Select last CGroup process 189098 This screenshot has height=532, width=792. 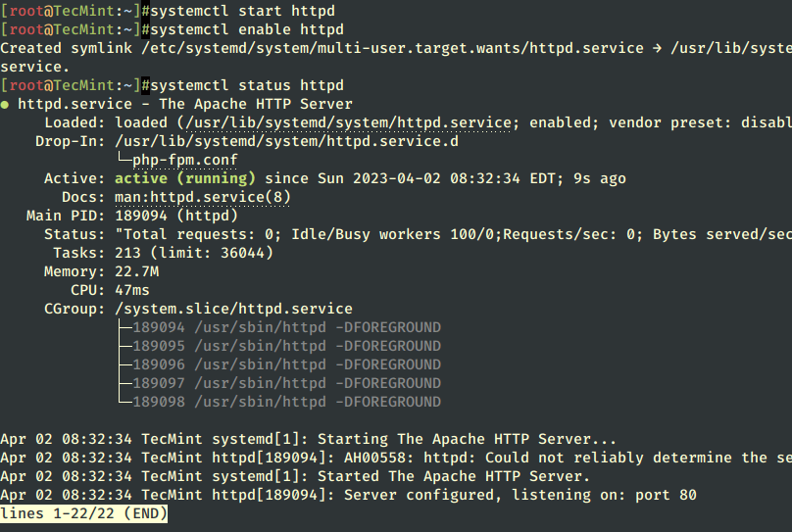(287, 403)
